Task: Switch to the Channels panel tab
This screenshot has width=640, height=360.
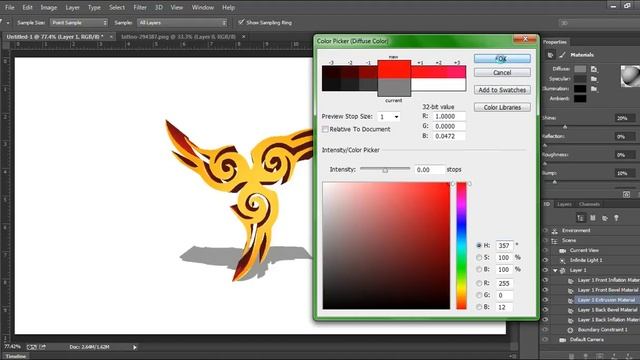Action: coord(589,204)
